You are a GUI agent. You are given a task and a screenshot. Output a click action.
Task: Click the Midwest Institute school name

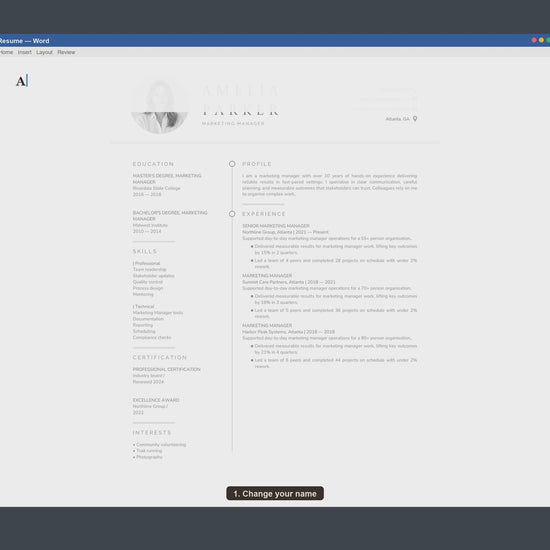click(150, 225)
